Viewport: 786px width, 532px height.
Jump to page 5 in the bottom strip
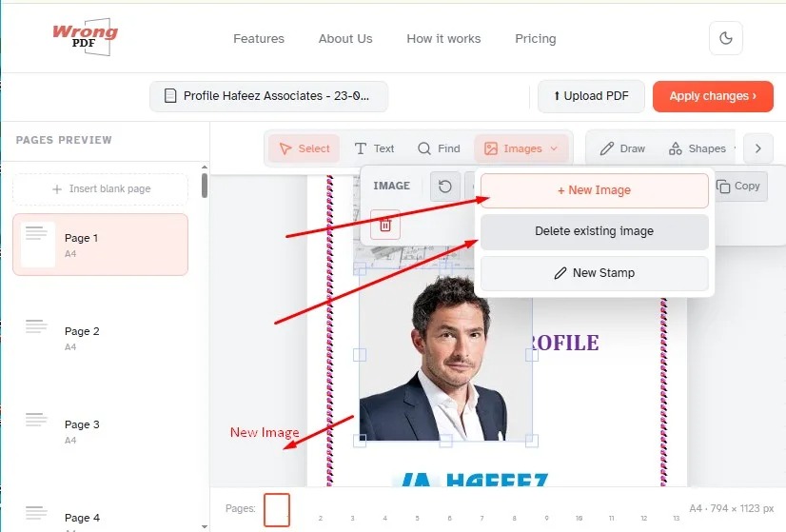pyautogui.click(x=417, y=518)
